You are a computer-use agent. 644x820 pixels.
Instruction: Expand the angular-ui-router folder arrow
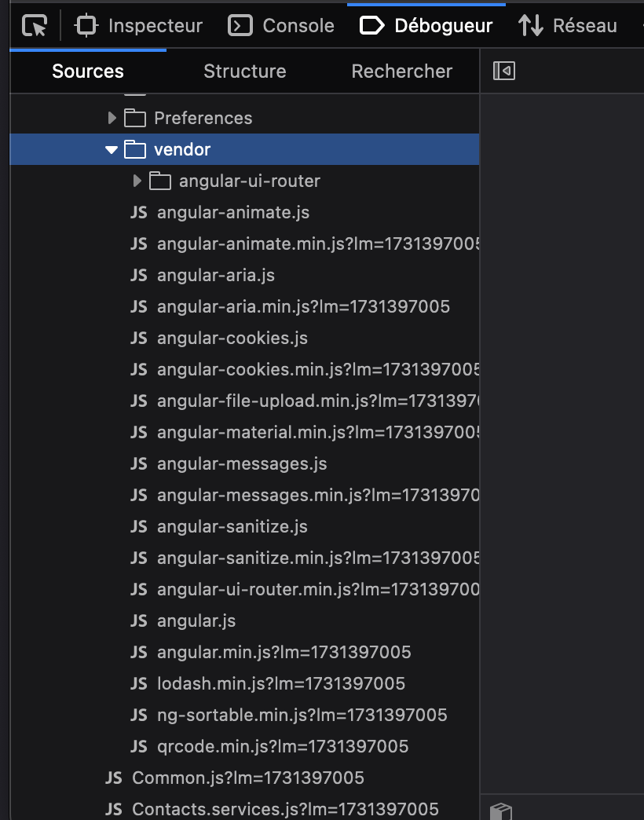click(x=137, y=181)
